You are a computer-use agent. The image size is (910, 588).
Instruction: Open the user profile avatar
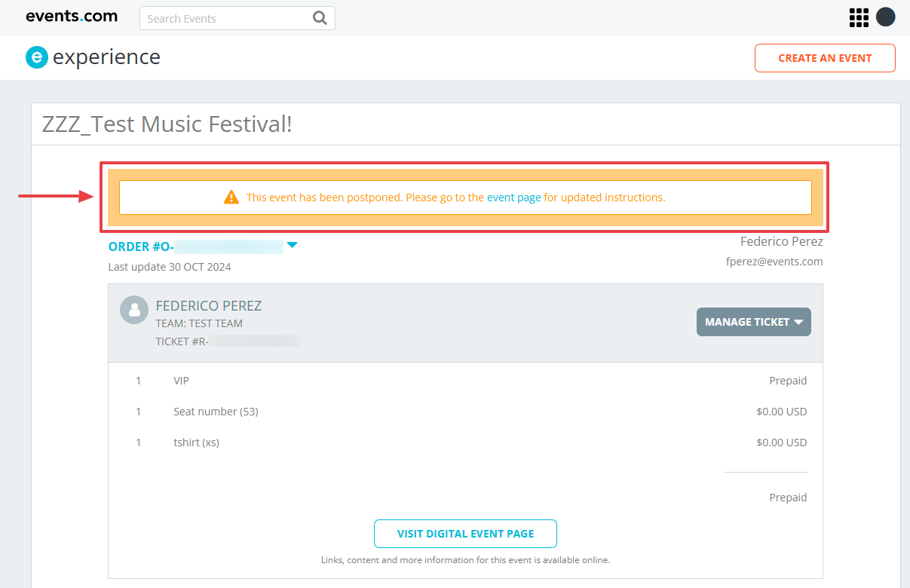pos(885,17)
